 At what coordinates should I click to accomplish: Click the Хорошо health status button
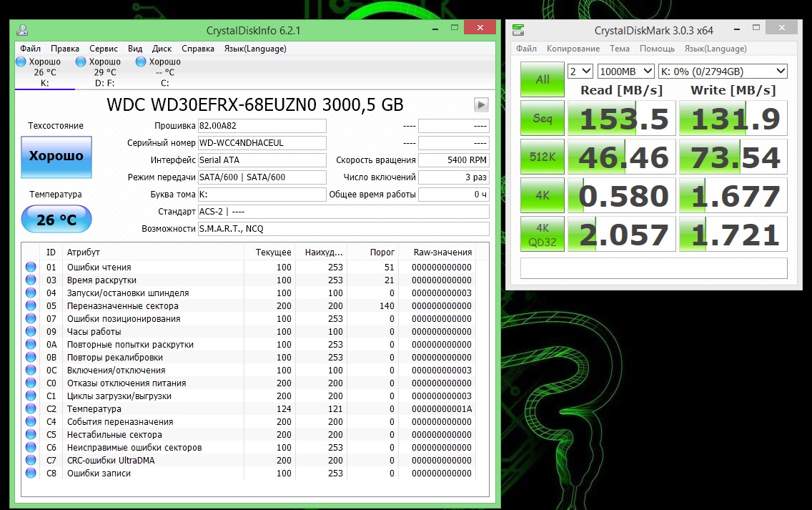click(x=56, y=157)
